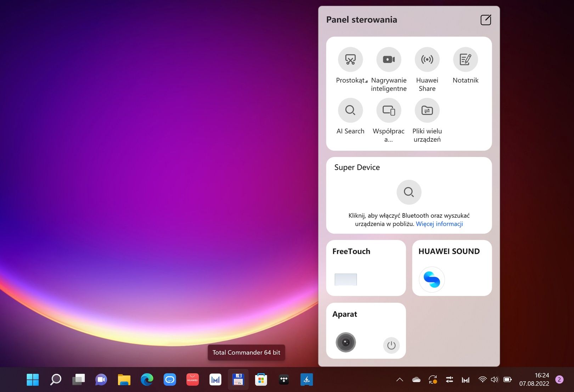Screen dimensions: 574x392
Task: Open the battery status tray icon
Action: point(507,380)
